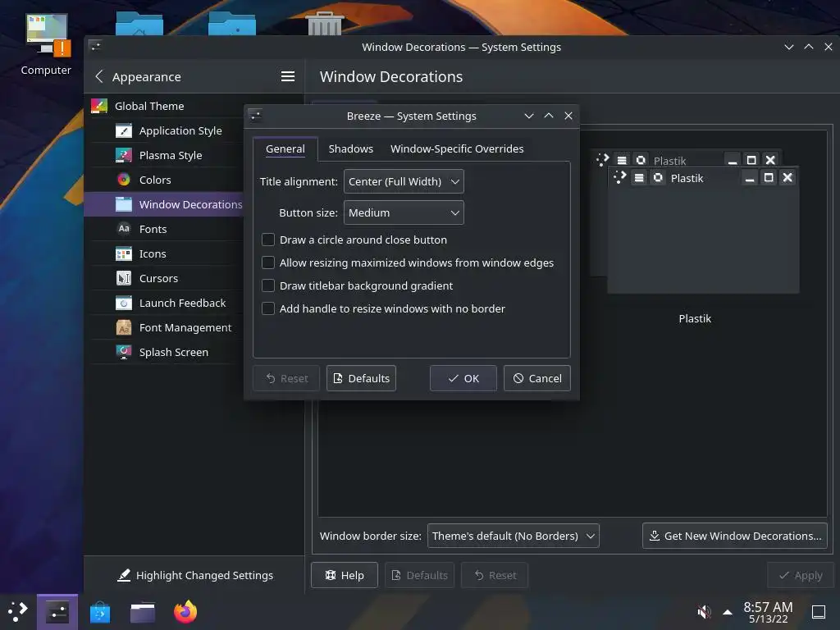Open the Window-Specific Overrides tab
Viewport: 840px width, 630px height.
tap(457, 149)
